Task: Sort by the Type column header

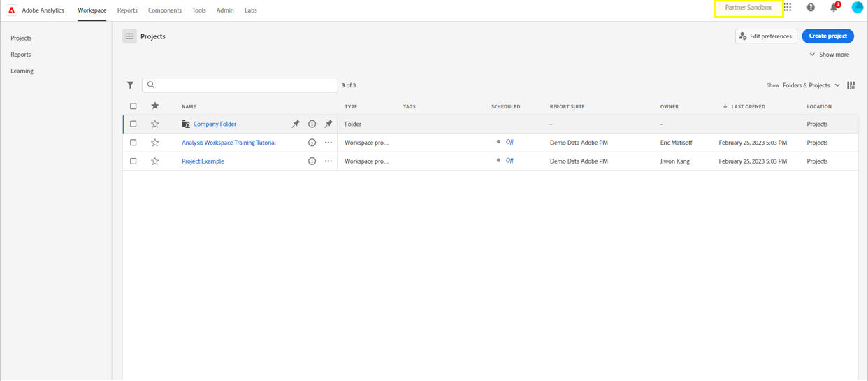Action: 351,106
